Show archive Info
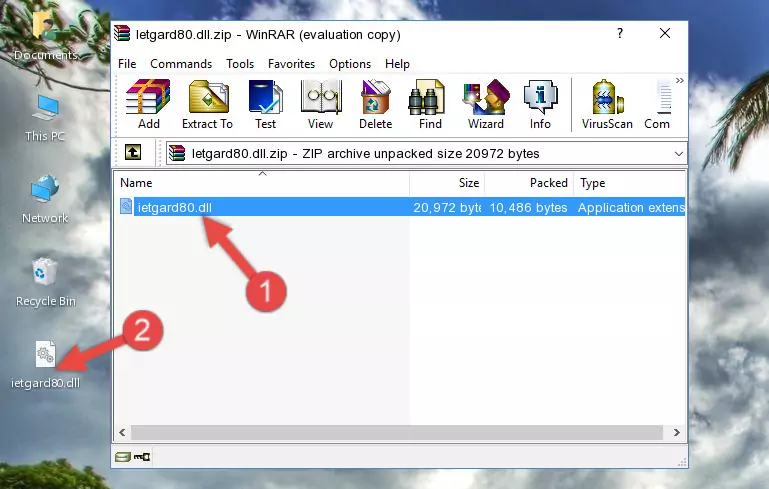 540,104
